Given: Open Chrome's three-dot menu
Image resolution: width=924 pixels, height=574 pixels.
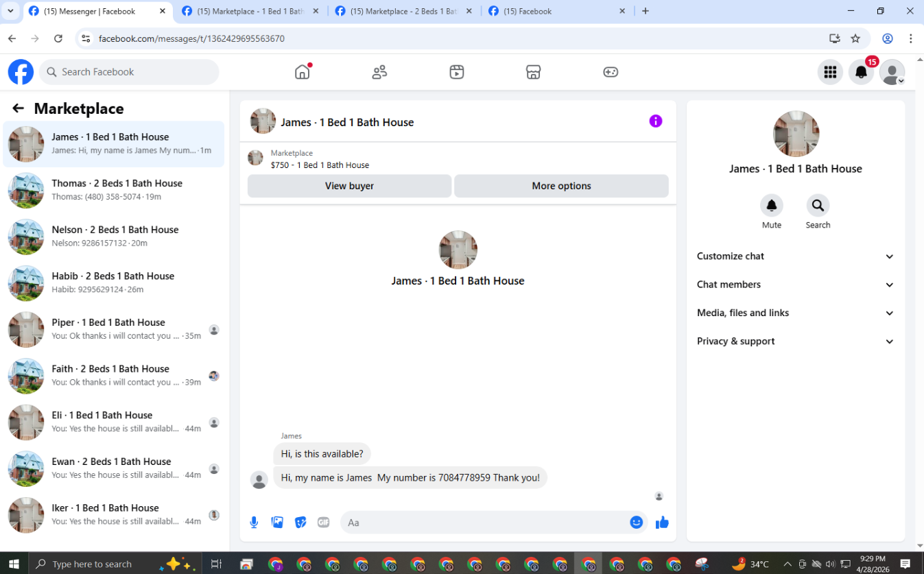Looking at the screenshot, I should pos(911,38).
